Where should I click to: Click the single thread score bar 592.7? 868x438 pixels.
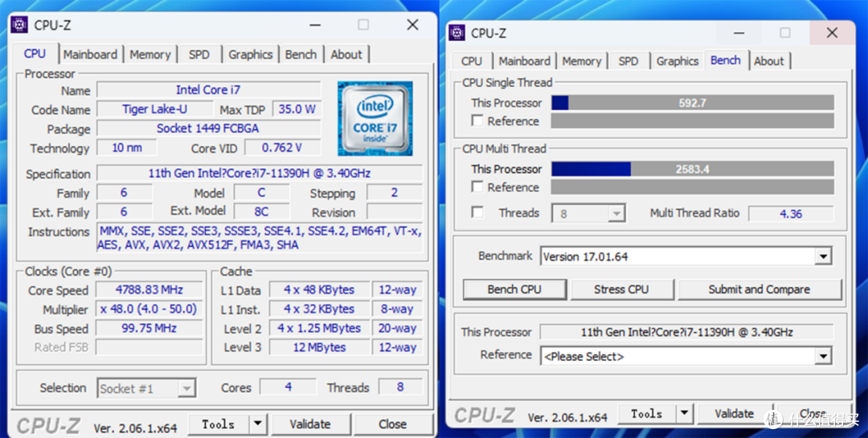693,103
